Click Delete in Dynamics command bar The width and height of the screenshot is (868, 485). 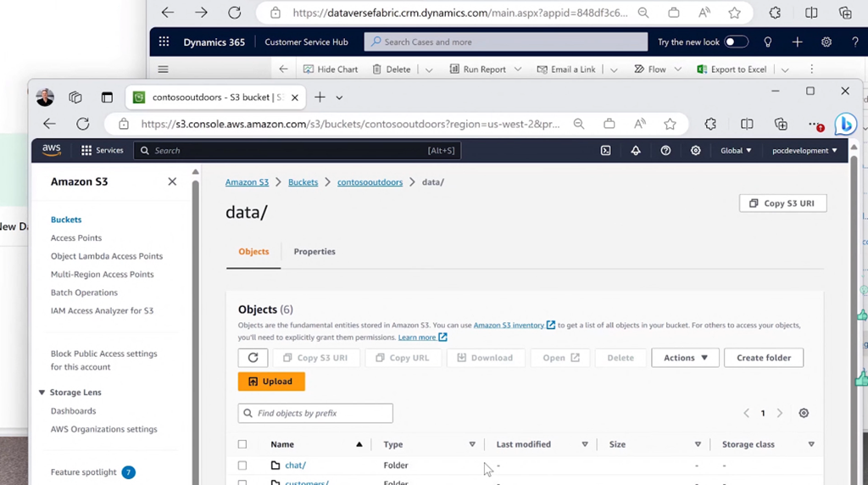point(392,70)
